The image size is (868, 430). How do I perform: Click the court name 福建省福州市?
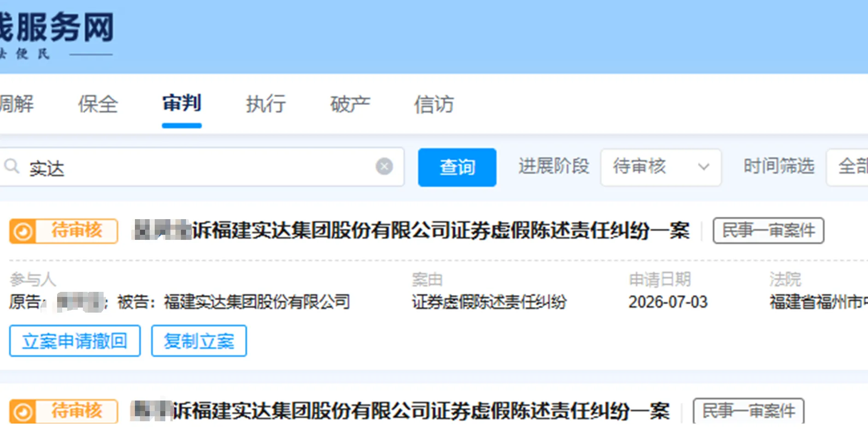[x=819, y=302]
